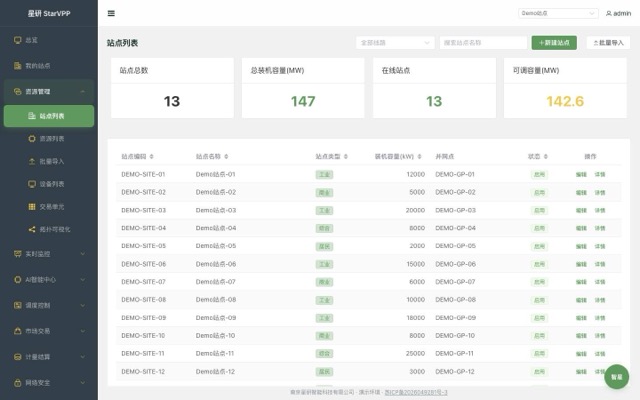Expand the 网络安全 menu group
Screen dimensions: 640x400
click(49, 383)
